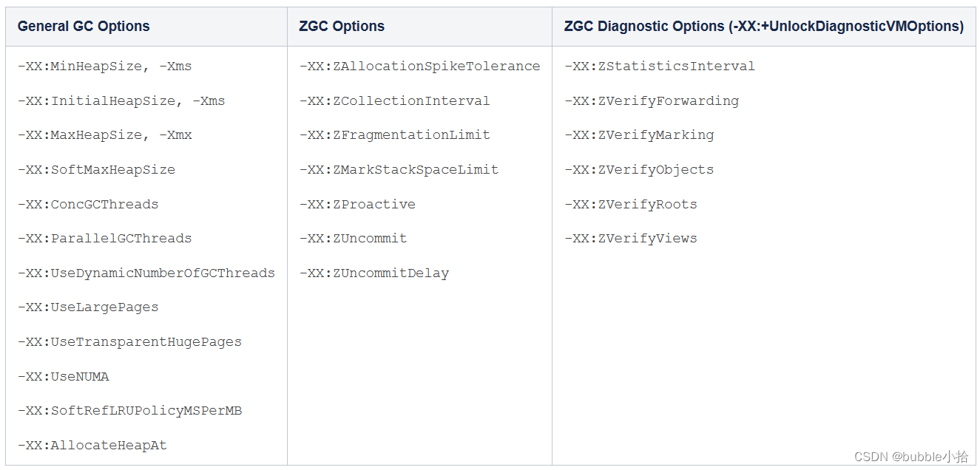This screenshot has height=470, width=980.
Task: Click -XX:UseDynamicNumberOfGCThreads text
Action: pos(146,273)
